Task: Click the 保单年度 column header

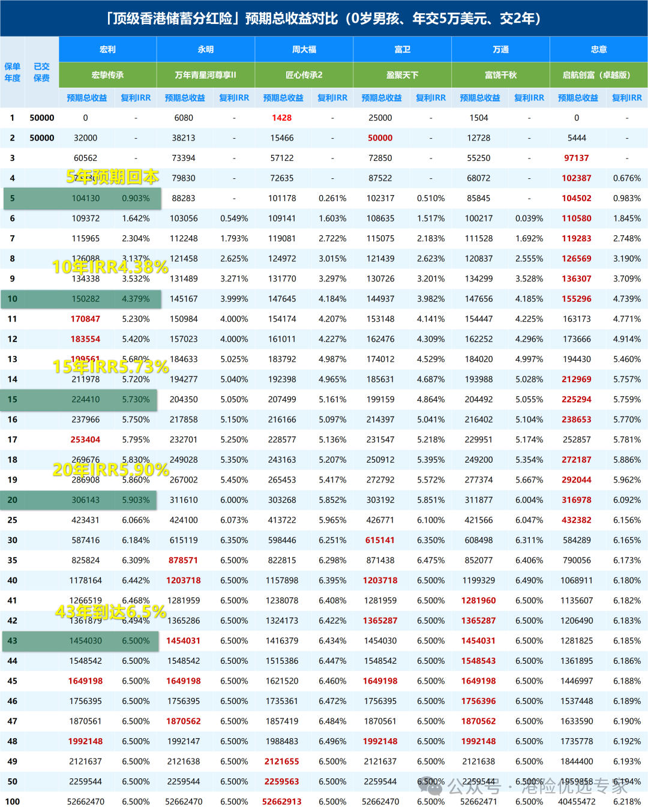Action: coord(13,72)
